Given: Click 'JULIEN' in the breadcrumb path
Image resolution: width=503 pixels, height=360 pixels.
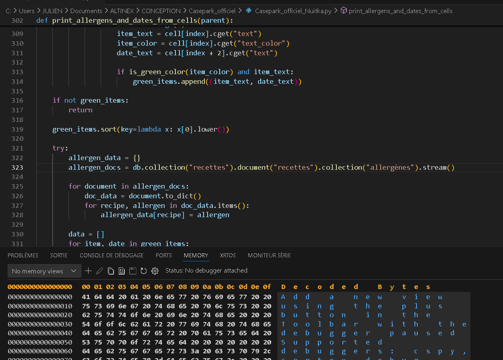Looking at the screenshot, I should 52,11.
